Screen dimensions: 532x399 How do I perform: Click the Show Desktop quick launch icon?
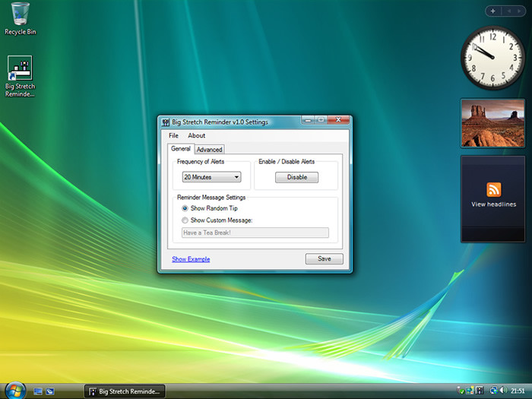[x=38, y=391]
